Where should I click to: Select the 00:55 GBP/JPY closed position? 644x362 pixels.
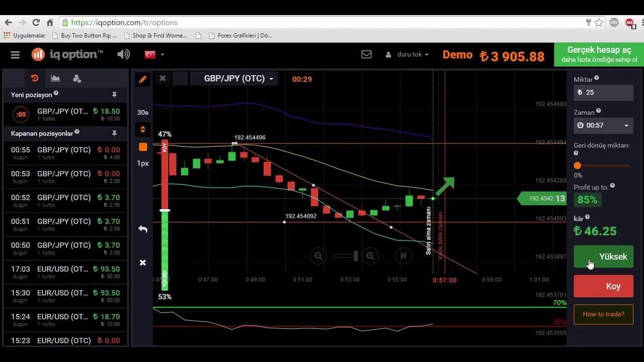(65, 153)
